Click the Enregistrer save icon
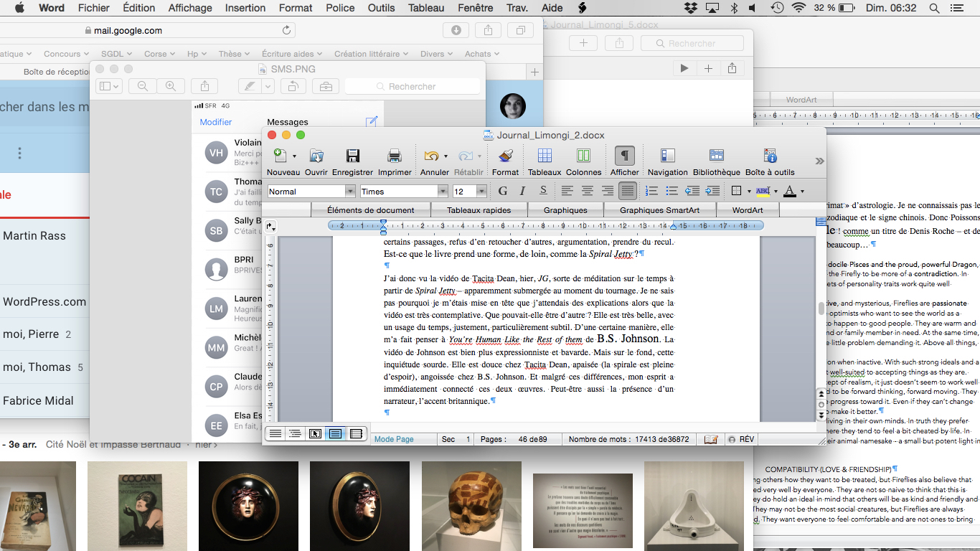Viewport: 980px width, 551px height. coord(352,156)
